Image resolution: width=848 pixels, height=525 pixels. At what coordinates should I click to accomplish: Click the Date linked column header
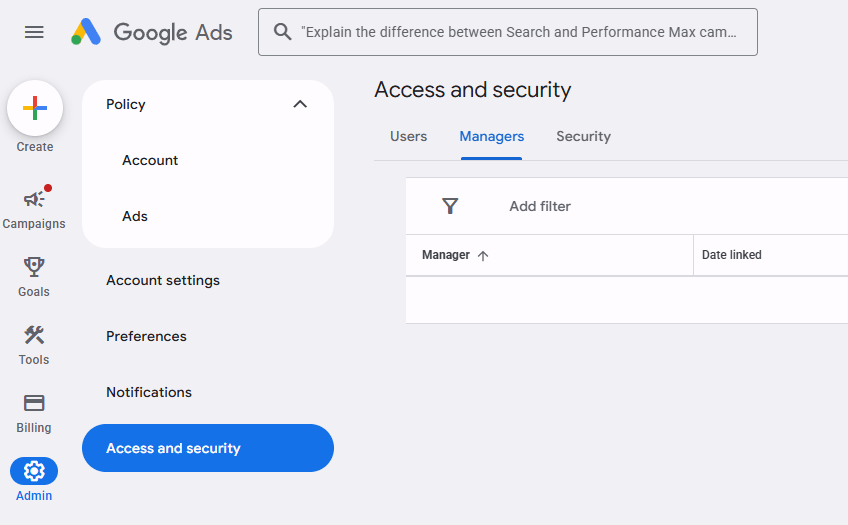pyautogui.click(x=731, y=255)
